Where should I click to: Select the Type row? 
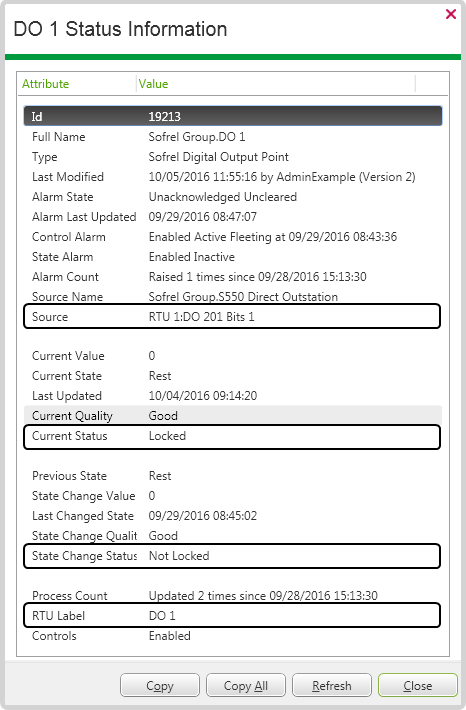pos(233,157)
